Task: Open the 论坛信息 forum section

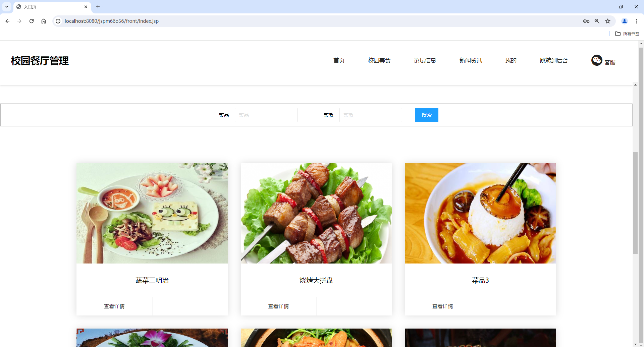Action: click(425, 60)
